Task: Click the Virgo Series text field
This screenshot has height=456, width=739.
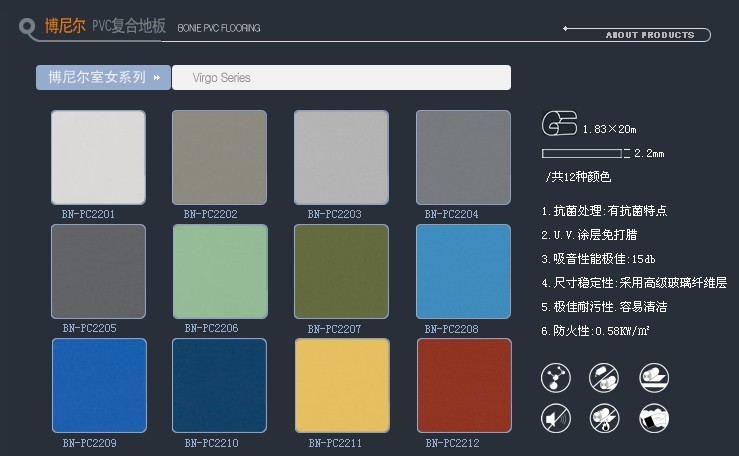Action: tap(341, 77)
